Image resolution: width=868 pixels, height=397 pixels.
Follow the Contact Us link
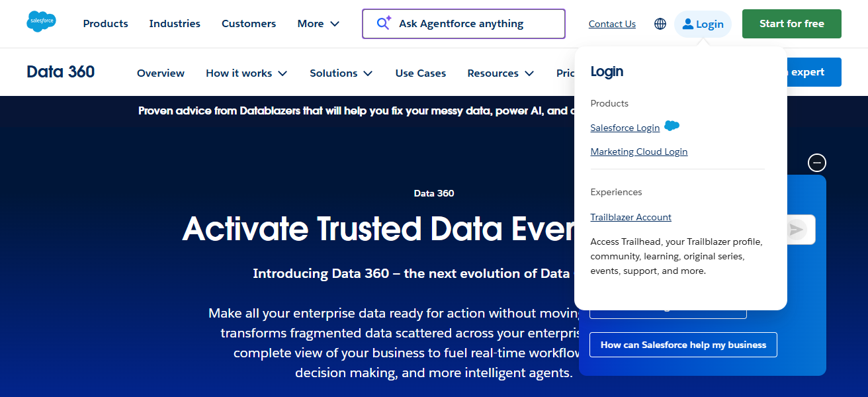pyautogui.click(x=612, y=24)
